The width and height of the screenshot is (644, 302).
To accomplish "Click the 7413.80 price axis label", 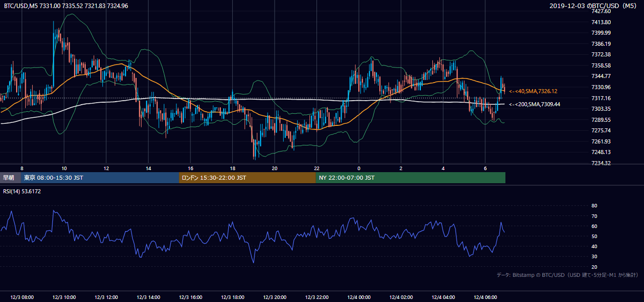I will pyautogui.click(x=601, y=22).
